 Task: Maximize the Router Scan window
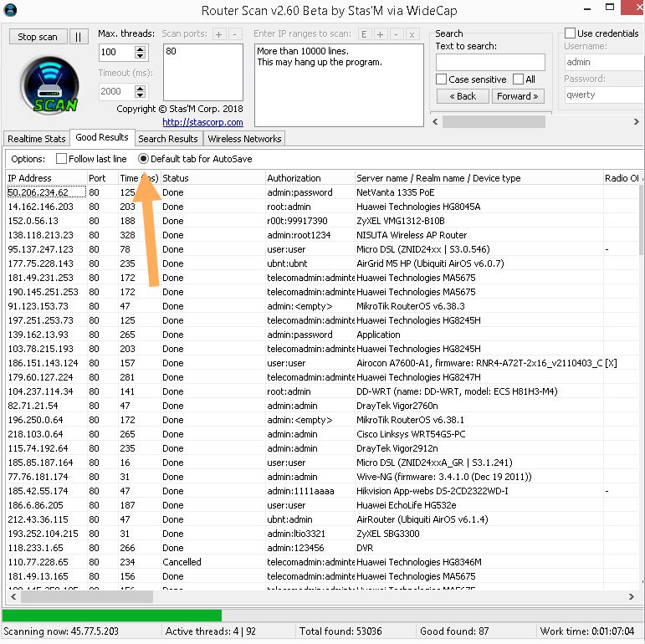610,7
